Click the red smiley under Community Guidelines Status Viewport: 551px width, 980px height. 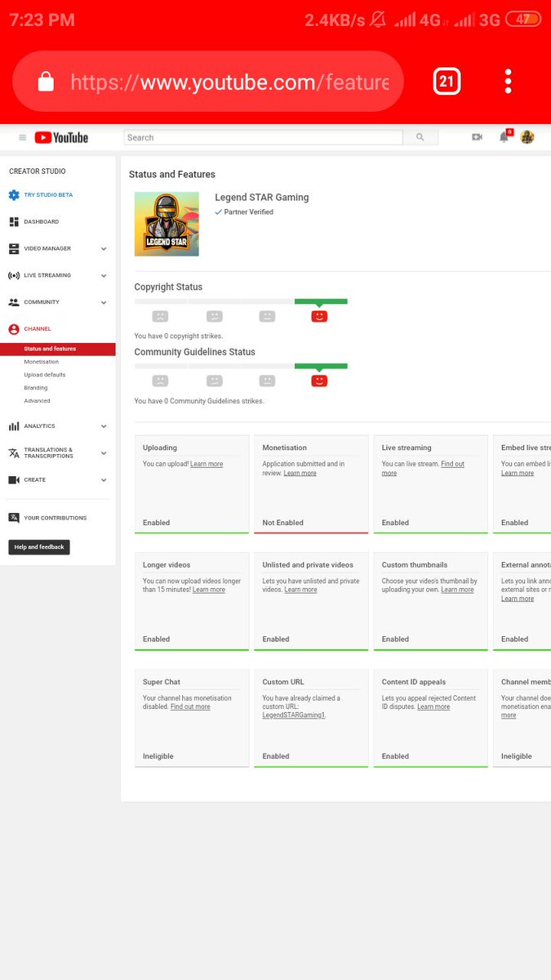coord(319,381)
